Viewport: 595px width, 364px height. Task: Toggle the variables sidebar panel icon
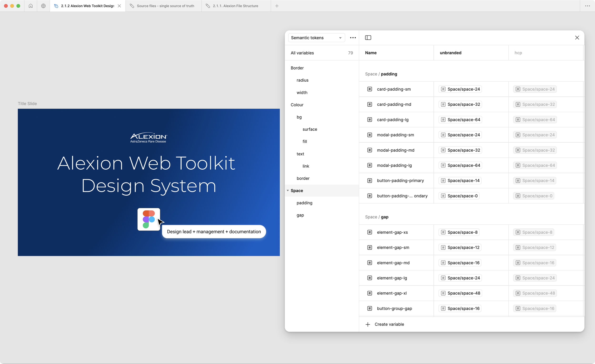[x=368, y=38]
